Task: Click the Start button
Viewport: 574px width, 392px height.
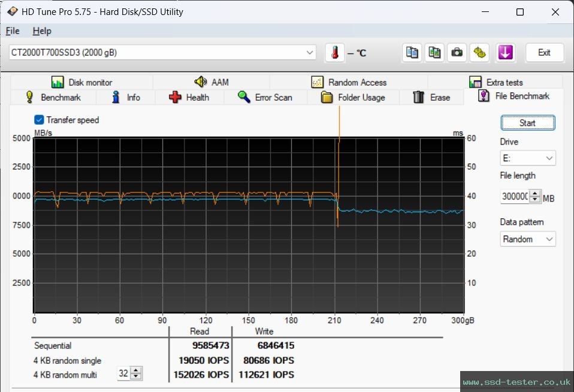Action: pyautogui.click(x=527, y=123)
